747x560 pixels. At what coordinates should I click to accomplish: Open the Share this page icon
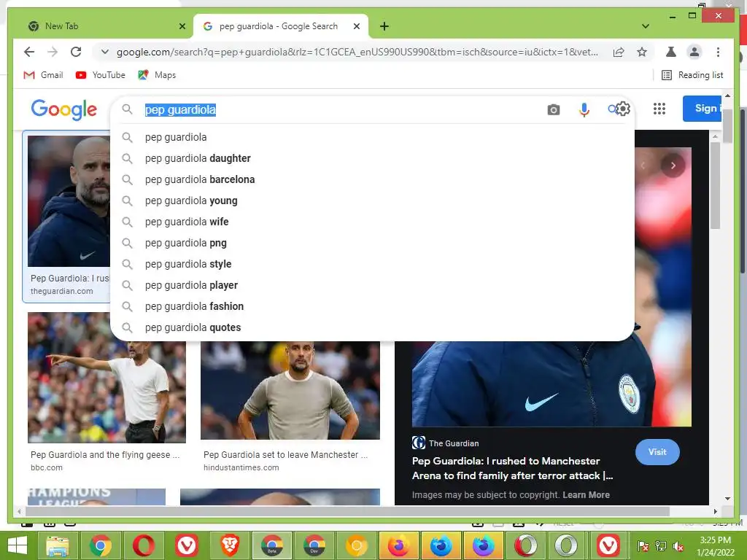[619, 52]
